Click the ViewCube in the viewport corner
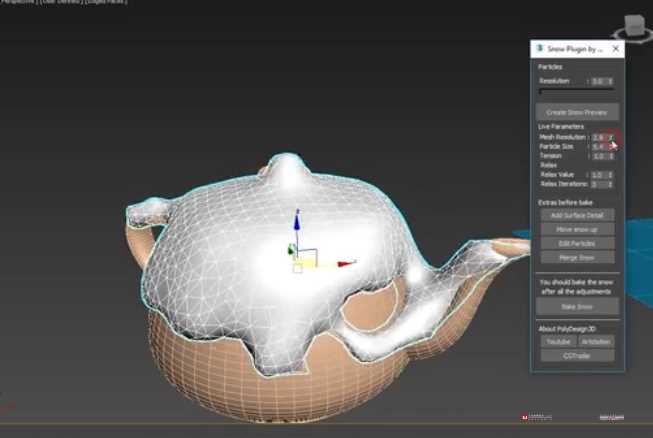 (x=634, y=28)
